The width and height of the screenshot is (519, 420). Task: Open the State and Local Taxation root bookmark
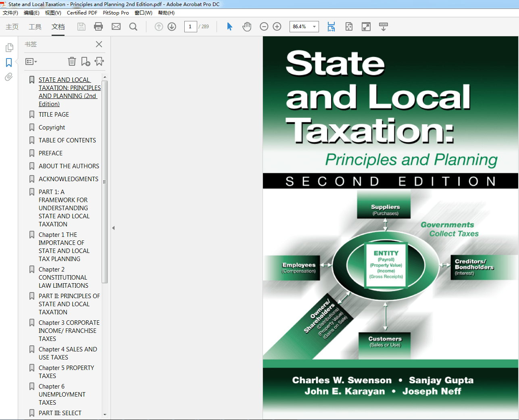[x=70, y=92]
